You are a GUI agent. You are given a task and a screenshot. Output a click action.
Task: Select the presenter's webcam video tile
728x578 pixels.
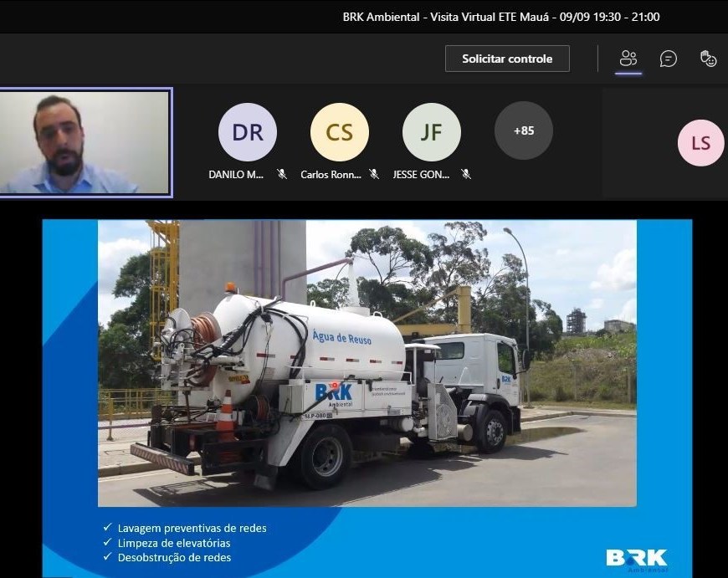pyautogui.click(x=85, y=142)
